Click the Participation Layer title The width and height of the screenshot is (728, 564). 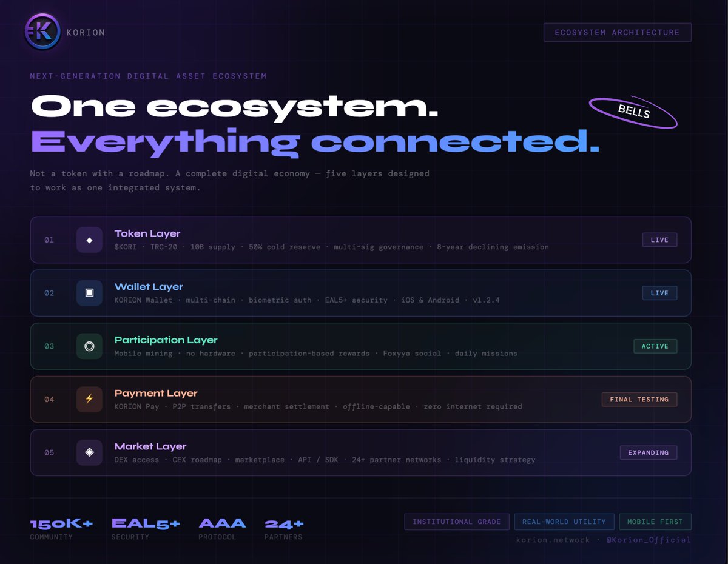166,340
